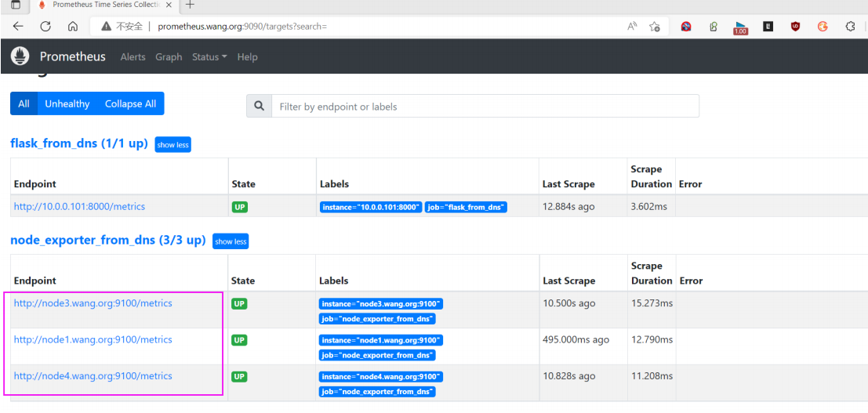Click instance="node1.wang.org:9100" label badge

pyautogui.click(x=381, y=340)
